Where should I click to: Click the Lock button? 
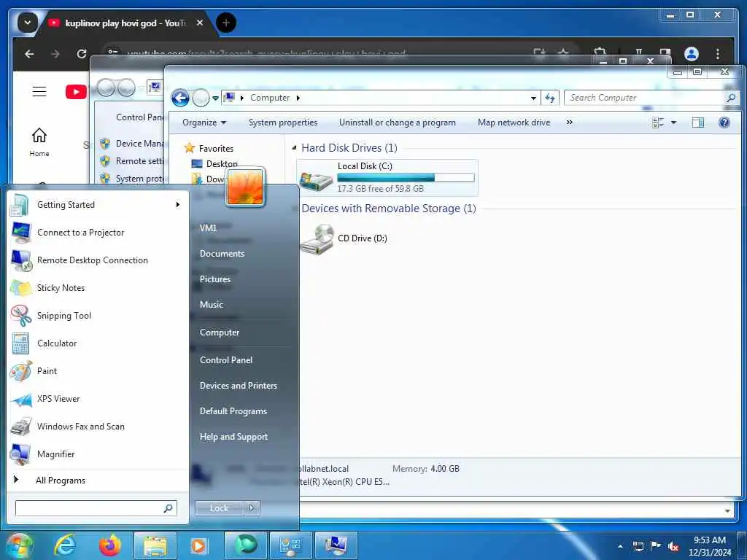(219, 508)
